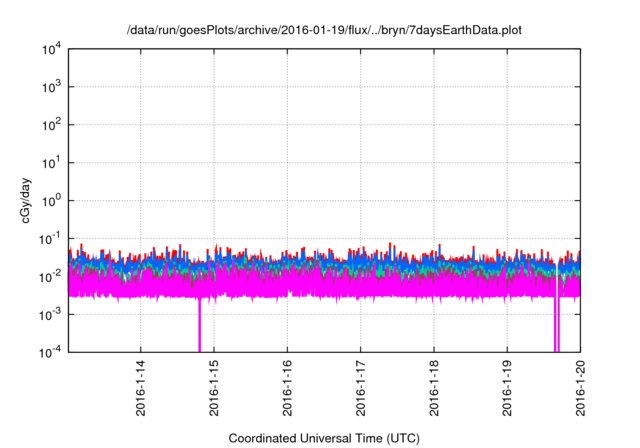The image size is (640, 448).
Task: Click the 10^-4 y-axis tick label
Action: [x=51, y=352]
